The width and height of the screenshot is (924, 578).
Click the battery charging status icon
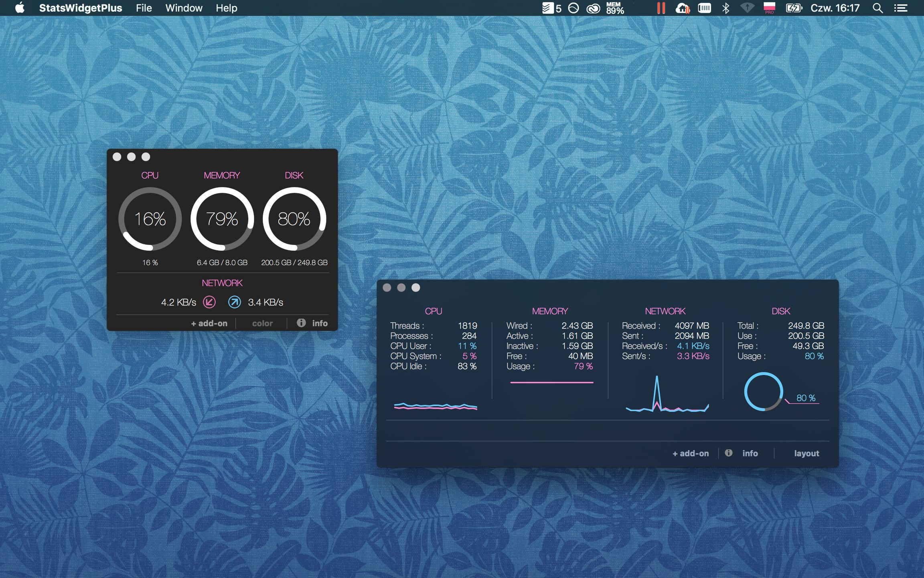tap(793, 8)
